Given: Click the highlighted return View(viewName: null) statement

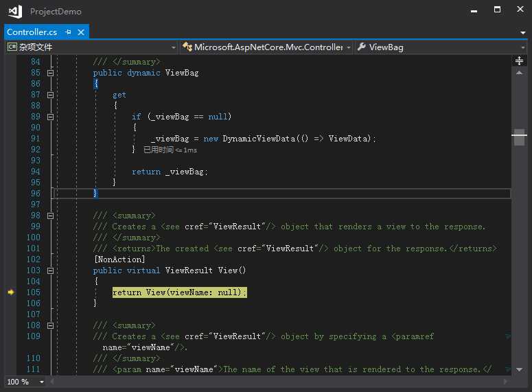Looking at the screenshot, I should click(179, 292).
